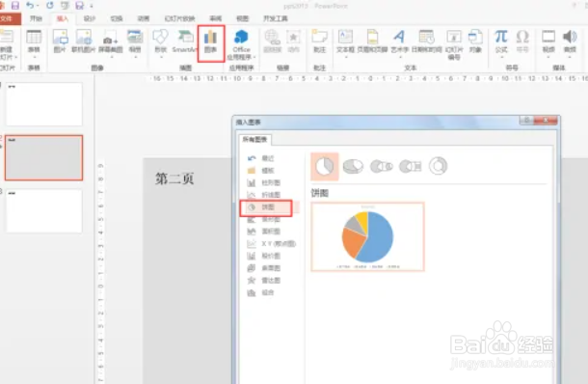Select the Pie of Pie subtype icon
The width and height of the screenshot is (588, 384).
pos(382,166)
